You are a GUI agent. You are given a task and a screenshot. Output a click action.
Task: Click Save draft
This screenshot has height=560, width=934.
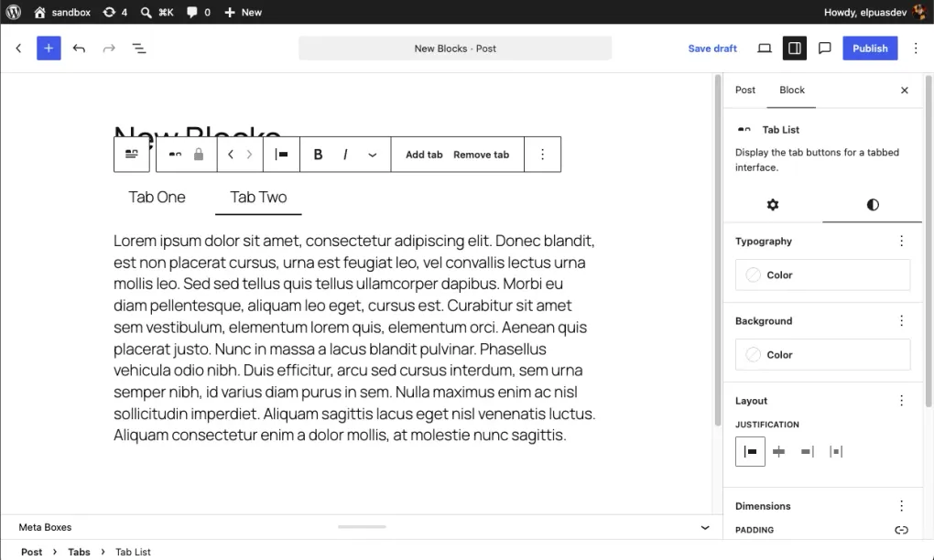click(712, 48)
